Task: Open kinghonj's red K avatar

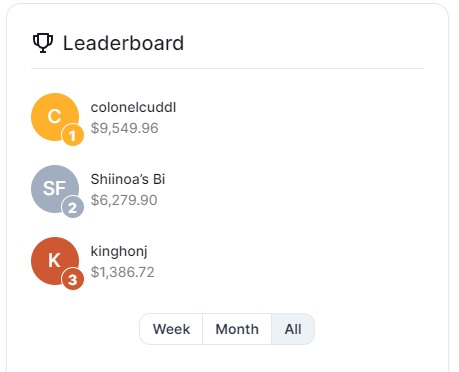Action: point(55,261)
